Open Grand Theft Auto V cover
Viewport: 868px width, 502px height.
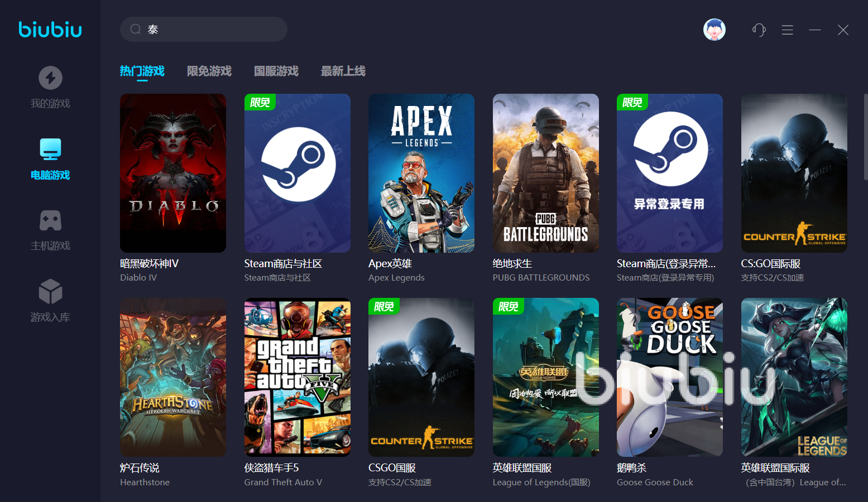click(x=297, y=377)
